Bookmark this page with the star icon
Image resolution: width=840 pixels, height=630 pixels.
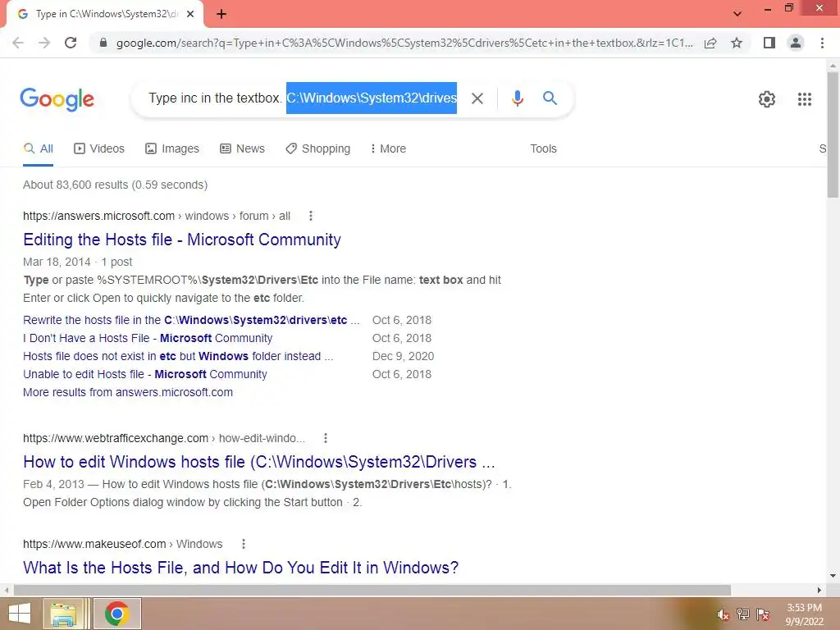[737, 43]
